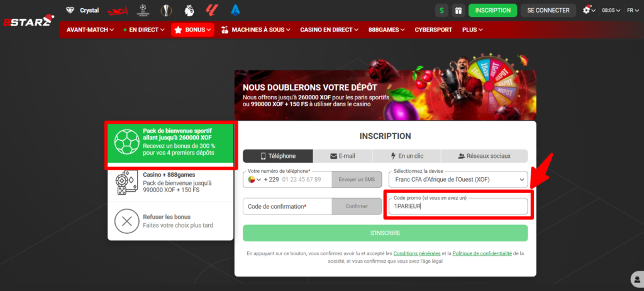Click the Crystal diamond icon

click(70, 10)
